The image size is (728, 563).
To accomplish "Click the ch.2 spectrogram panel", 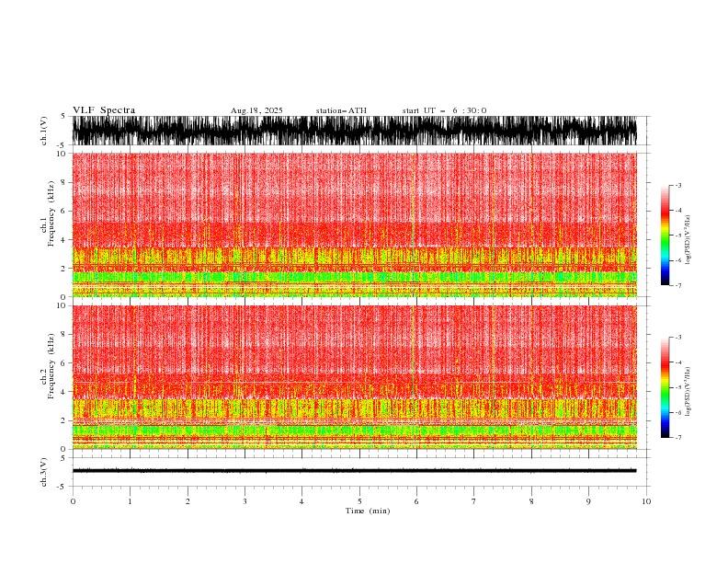I will click(354, 377).
